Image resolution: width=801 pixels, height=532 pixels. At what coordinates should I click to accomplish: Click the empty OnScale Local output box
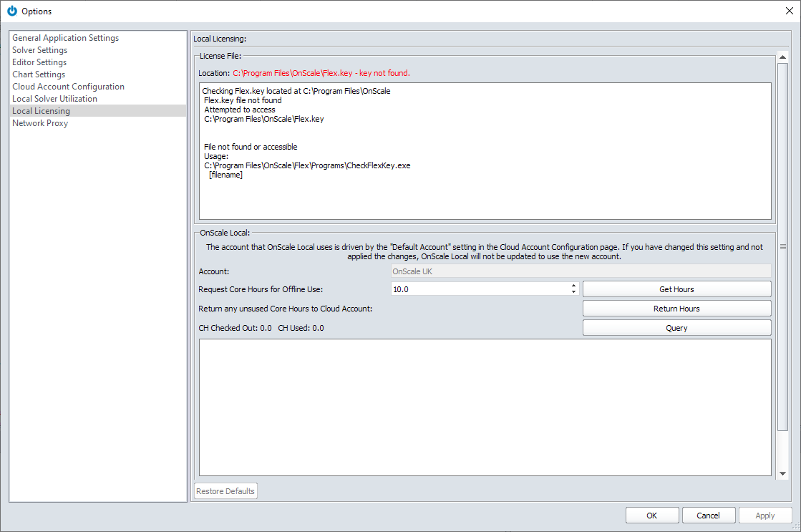tap(485, 407)
